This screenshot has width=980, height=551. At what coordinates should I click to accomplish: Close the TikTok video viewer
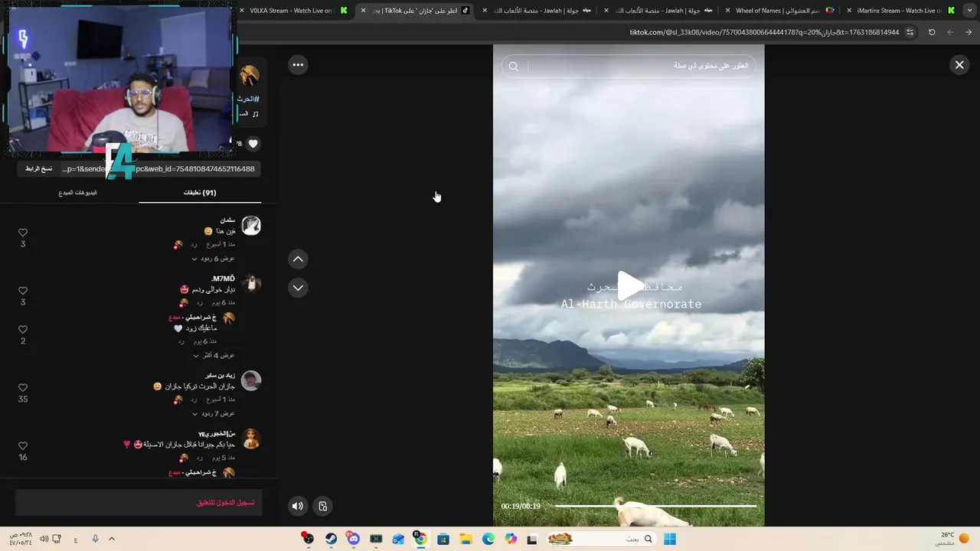pyautogui.click(x=959, y=65)
